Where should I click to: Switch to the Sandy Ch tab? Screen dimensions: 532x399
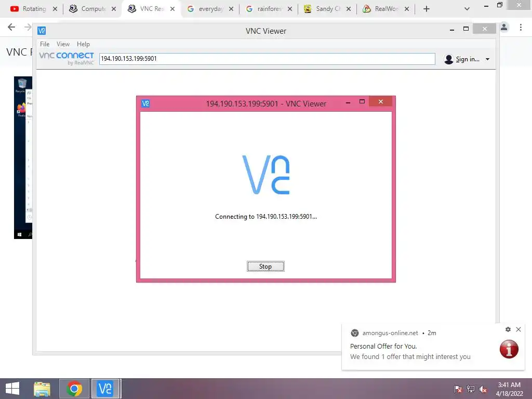coord(327,9)
